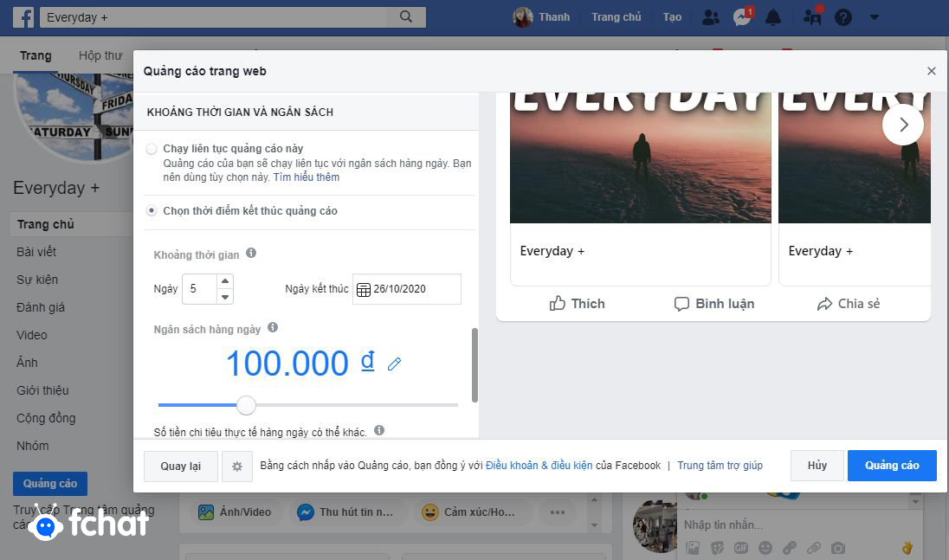Click the Hủy button

tap(817, 466)
